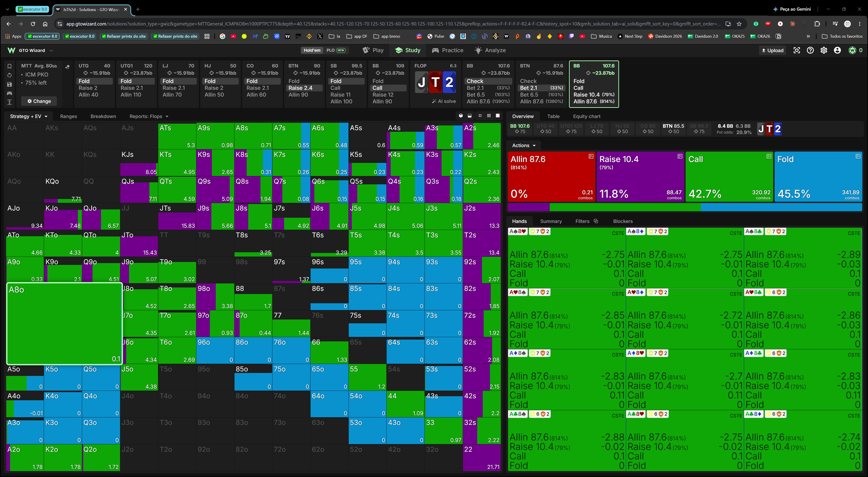Viewport: 868px width, 477px height.
Task: Click the Upload button
Action: click(x=773, y=50)
